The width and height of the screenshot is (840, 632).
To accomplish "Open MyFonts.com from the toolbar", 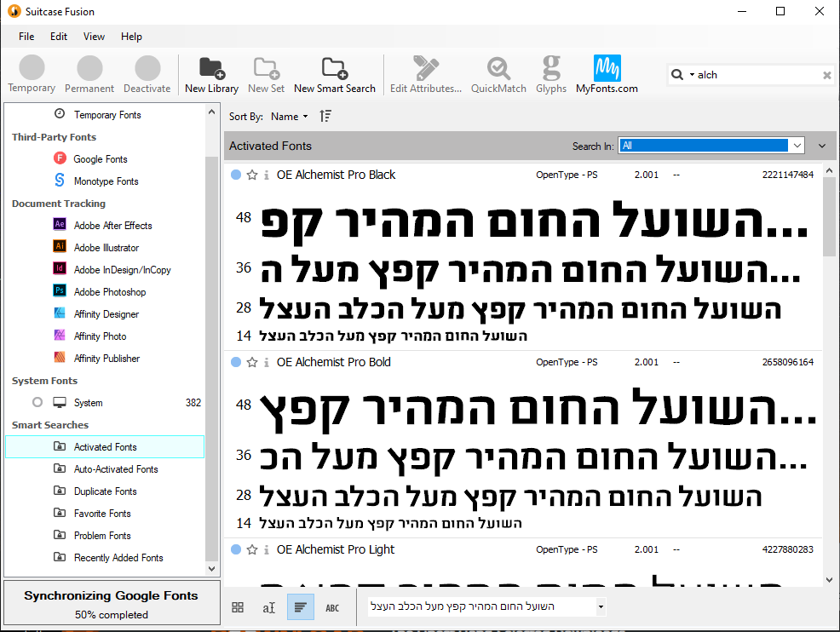I will [x=607, y=74].
